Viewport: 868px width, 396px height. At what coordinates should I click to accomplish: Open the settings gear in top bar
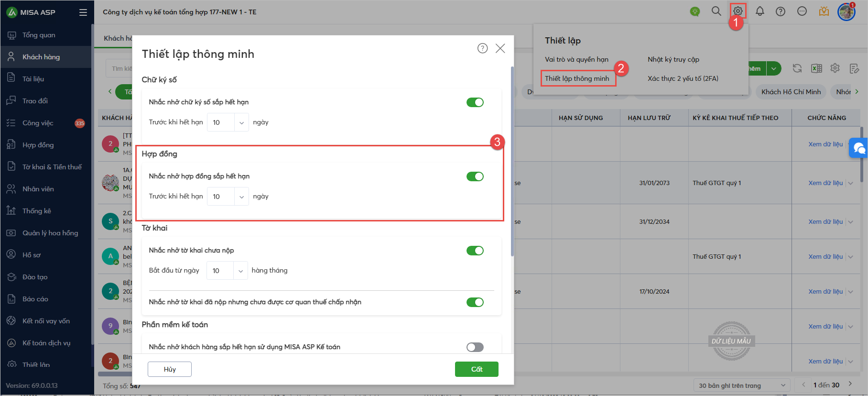coord(738,11)
